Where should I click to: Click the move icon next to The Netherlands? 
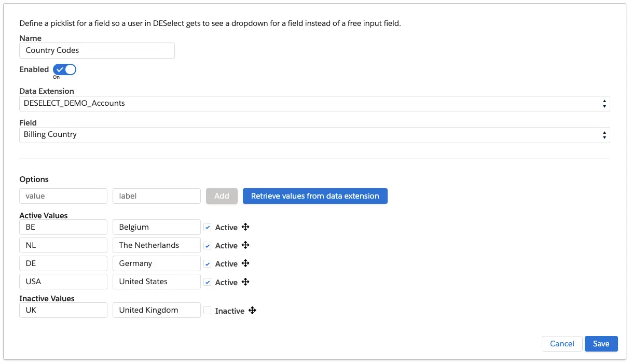click(246, 245)
